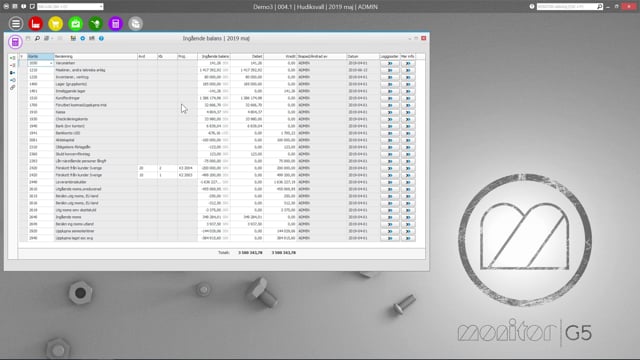Open the main hamburger menu
This screenshot has width=640, height=360.
[16, 24]
